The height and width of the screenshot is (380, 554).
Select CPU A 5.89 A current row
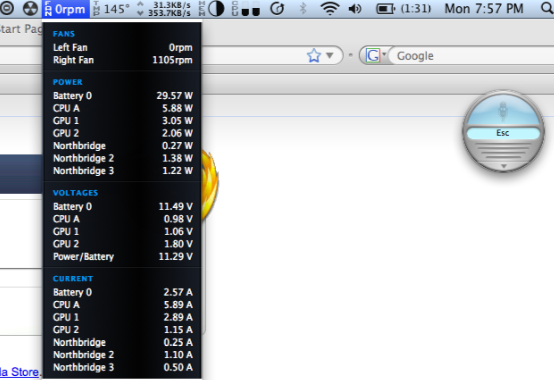pos(122,304)
